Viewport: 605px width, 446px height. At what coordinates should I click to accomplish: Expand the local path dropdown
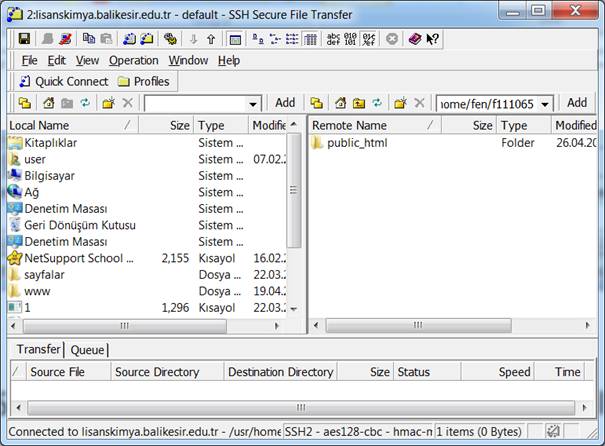tap(253, 103)
